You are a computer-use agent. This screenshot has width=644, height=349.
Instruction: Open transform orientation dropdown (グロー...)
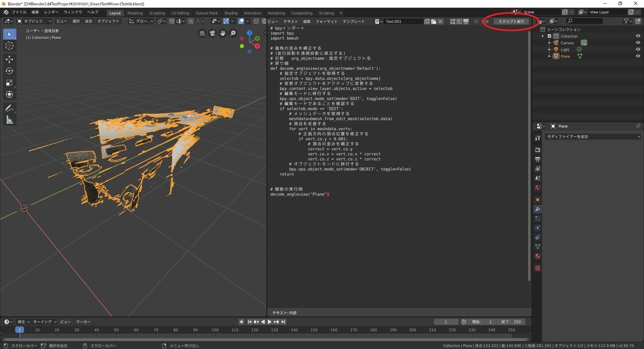pos(141,21)
